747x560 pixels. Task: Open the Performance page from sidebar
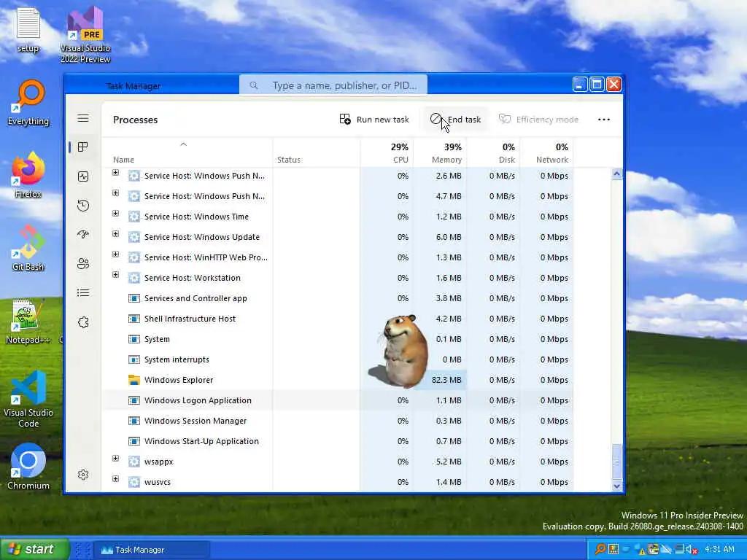(83, 176)
